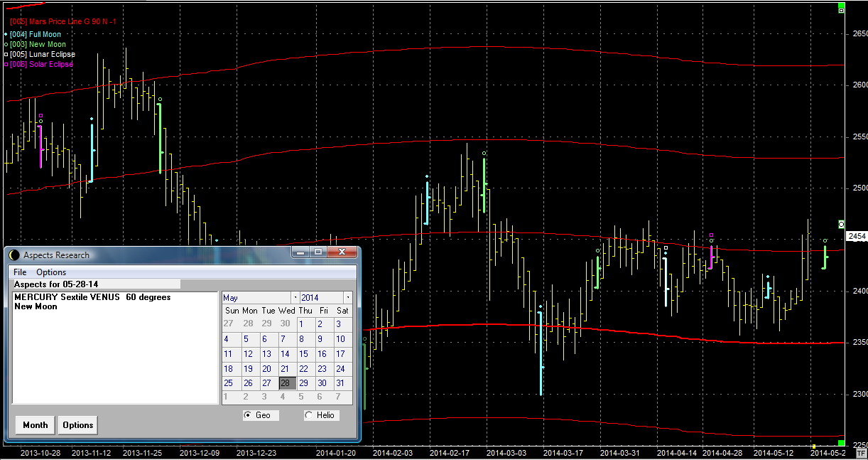The image size is (868, 460).
Task: Click the 2454 current price label
Action: pyautogui.click(x=857, y=236)
